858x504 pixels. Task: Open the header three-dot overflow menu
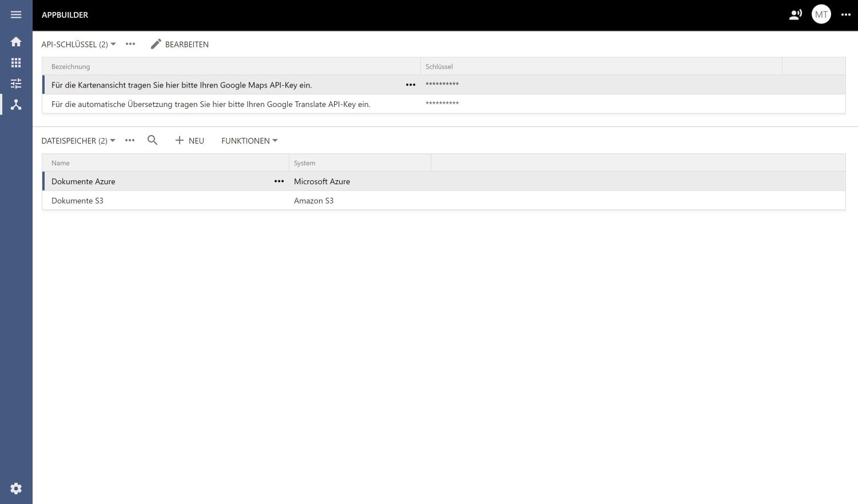coord(845,15)
